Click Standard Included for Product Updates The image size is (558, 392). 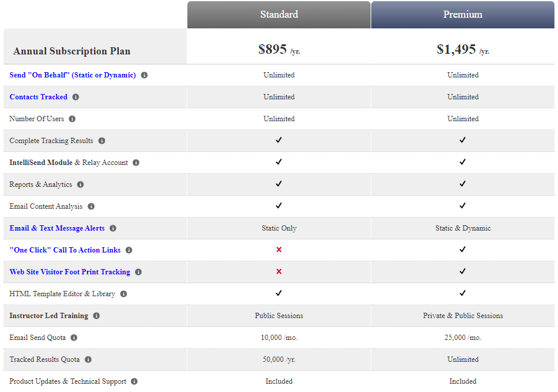pyautogui.click(x=279, y=381)
